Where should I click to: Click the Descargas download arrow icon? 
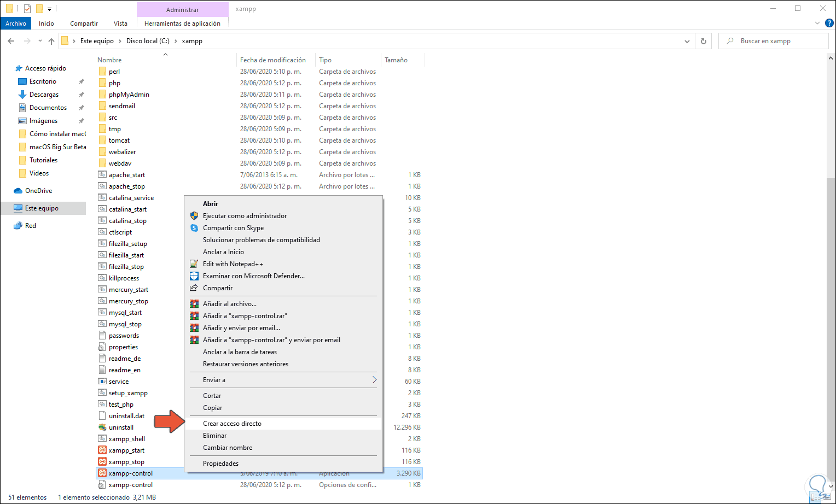[x=22, y=95]
